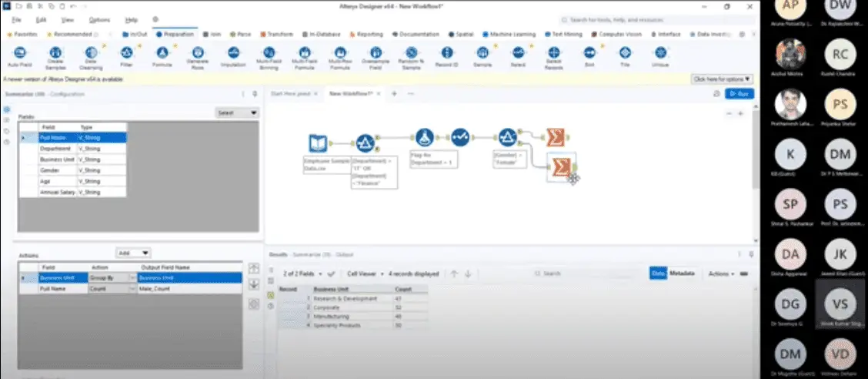The width and height of the screenshot is (868, 379).
Task: Select the Sort tool in the palette
Action: point(589,56)
